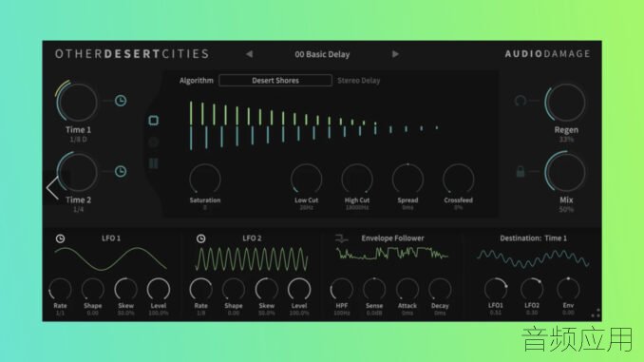Click the left chevron arrow overlay
The height and width of the screenshot is (362, 644).
(x=52, y=189)
